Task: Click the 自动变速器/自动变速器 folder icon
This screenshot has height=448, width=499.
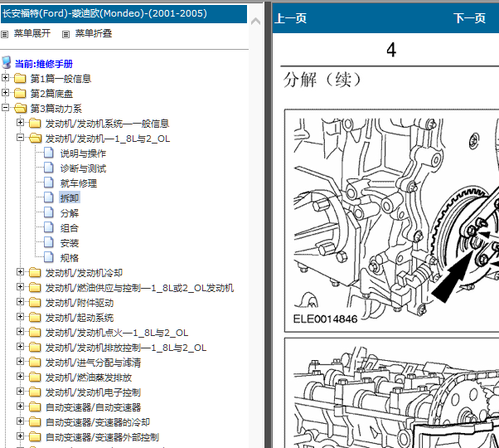Action: (x=35, y=407)
